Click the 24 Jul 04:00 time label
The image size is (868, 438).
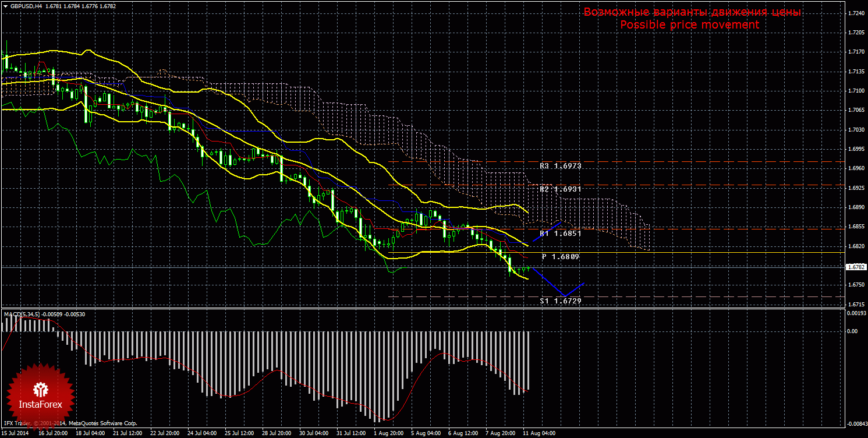coord(203,433)
